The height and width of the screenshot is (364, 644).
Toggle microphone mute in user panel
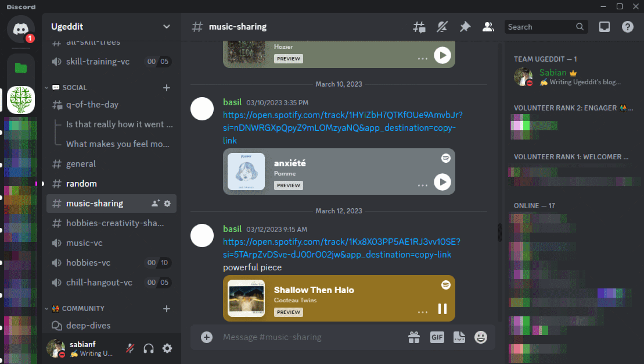pos(131,348)
